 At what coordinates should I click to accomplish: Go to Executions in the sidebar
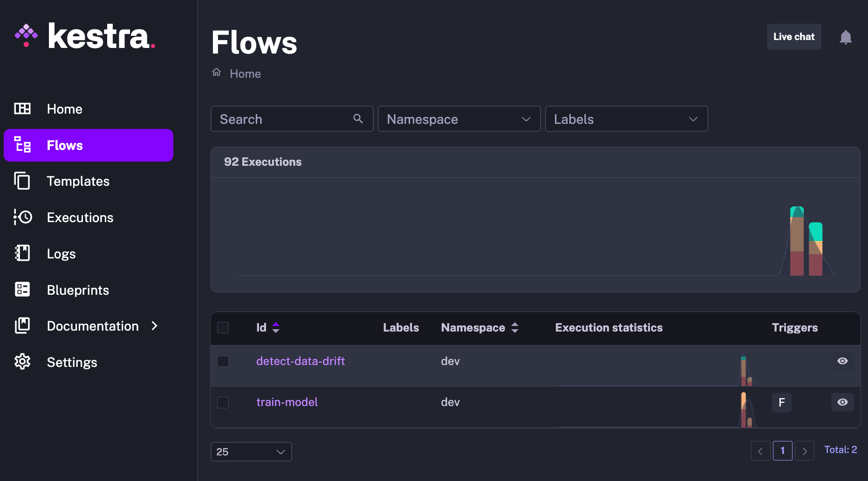click(x=80, y=217)
